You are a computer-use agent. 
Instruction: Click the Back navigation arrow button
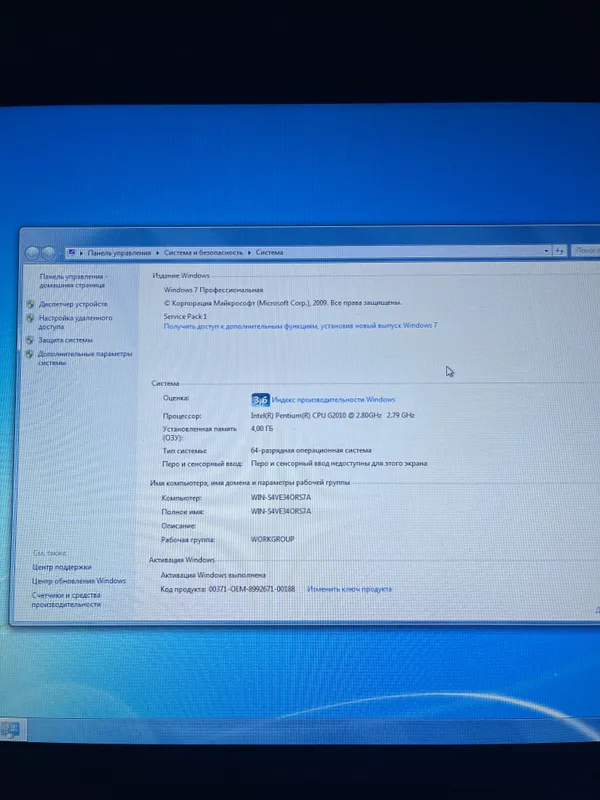[x=32, y=253]
